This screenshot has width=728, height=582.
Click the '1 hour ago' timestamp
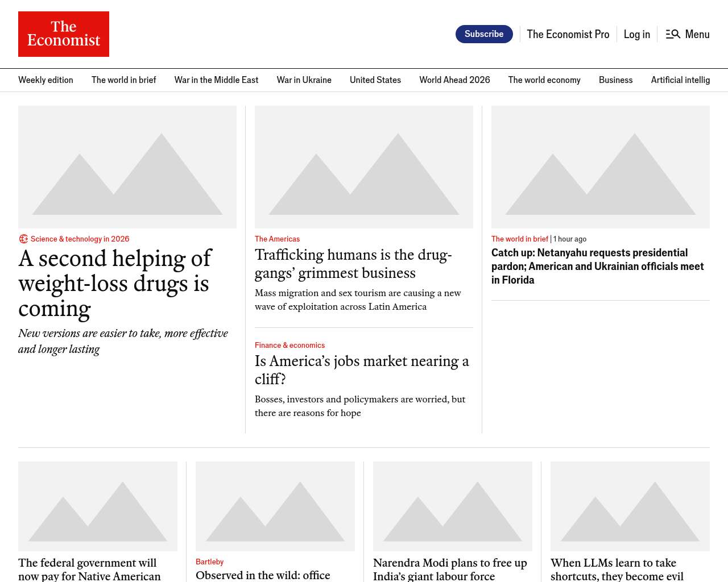click(x=570, y=239)
